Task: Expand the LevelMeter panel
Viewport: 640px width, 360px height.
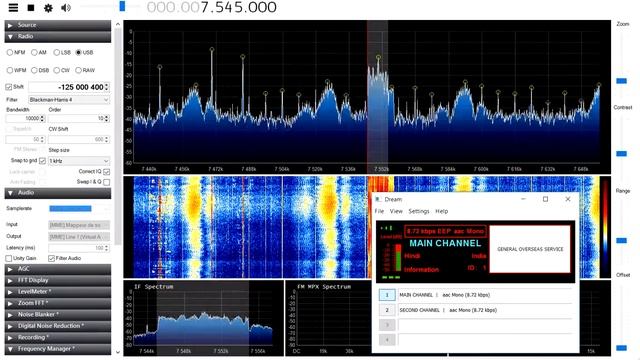Action: pyautogui.click(x=58, y=292)
